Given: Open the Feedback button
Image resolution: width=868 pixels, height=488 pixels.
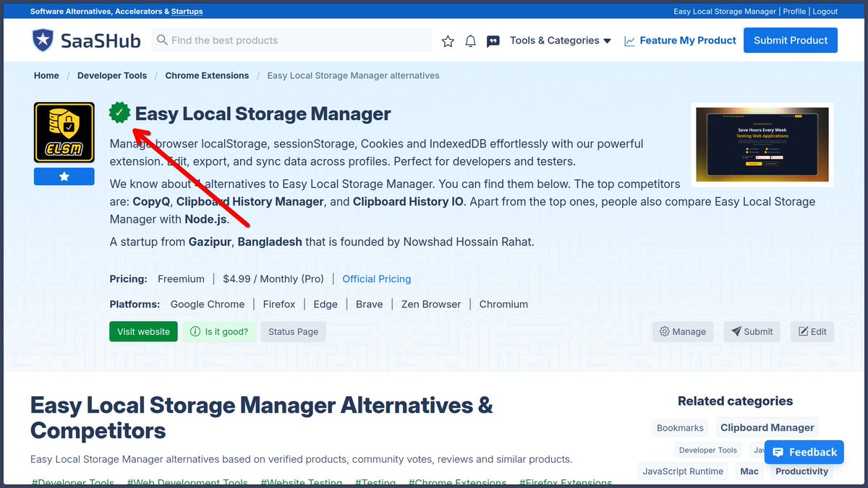Looking at the screenshot, I should (804, 453).
